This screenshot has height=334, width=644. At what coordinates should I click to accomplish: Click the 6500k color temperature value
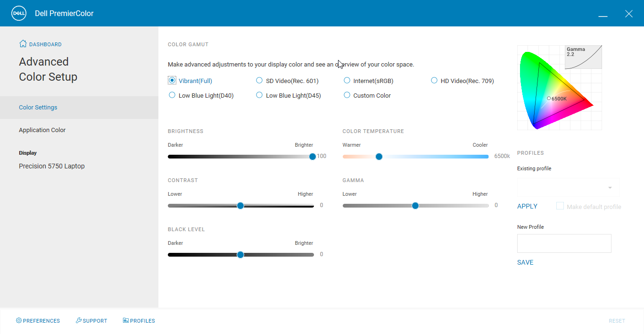pos(502,156)
